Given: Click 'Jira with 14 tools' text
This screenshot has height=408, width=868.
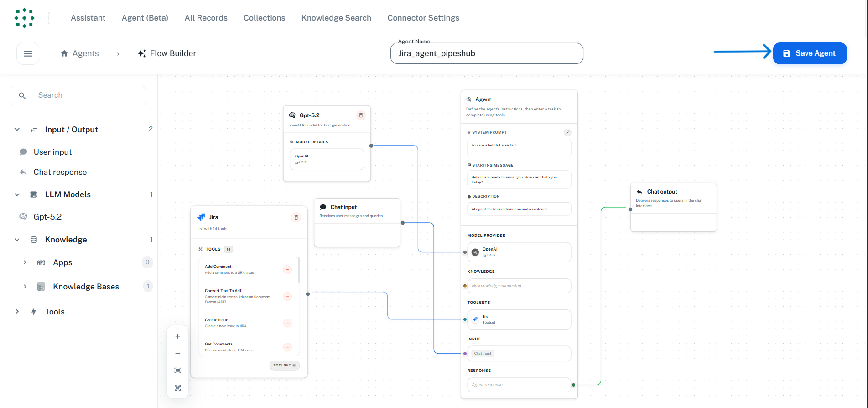Looking at the screenshot, I should [x=212, y=229].
